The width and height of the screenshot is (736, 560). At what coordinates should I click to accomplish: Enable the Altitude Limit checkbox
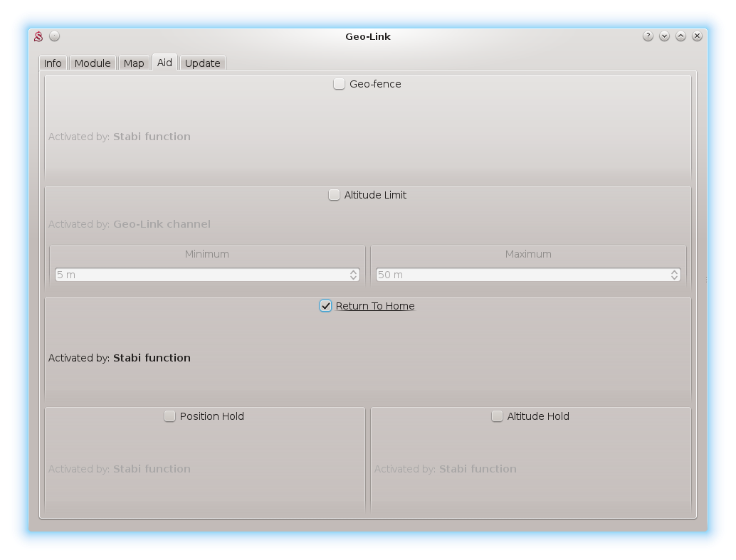pyautogui.click(x=334, y=195)
